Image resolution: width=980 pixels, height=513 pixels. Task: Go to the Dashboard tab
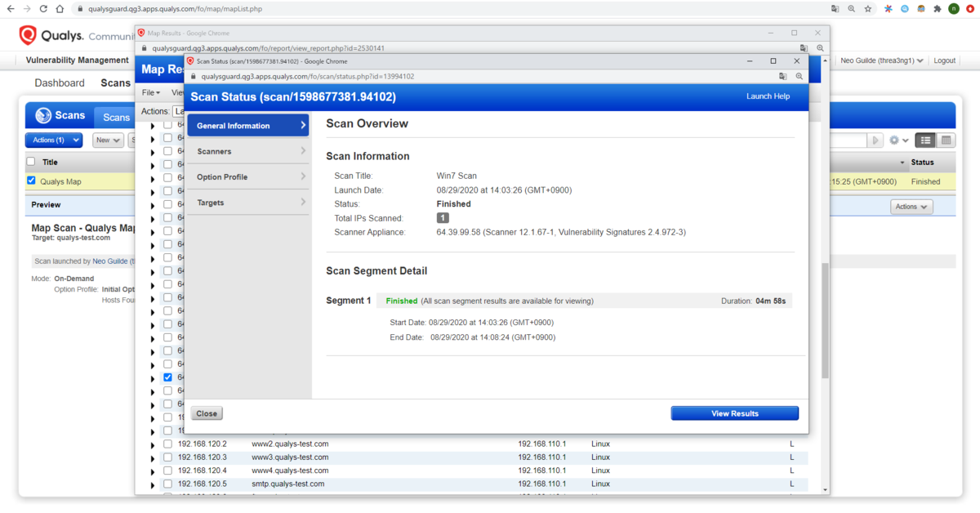[x=60, y=83]
